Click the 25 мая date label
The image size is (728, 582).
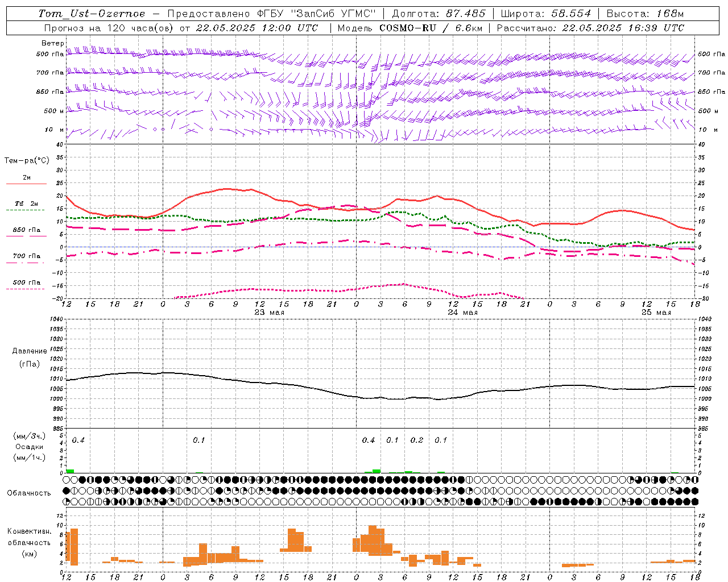click(656, 312)
